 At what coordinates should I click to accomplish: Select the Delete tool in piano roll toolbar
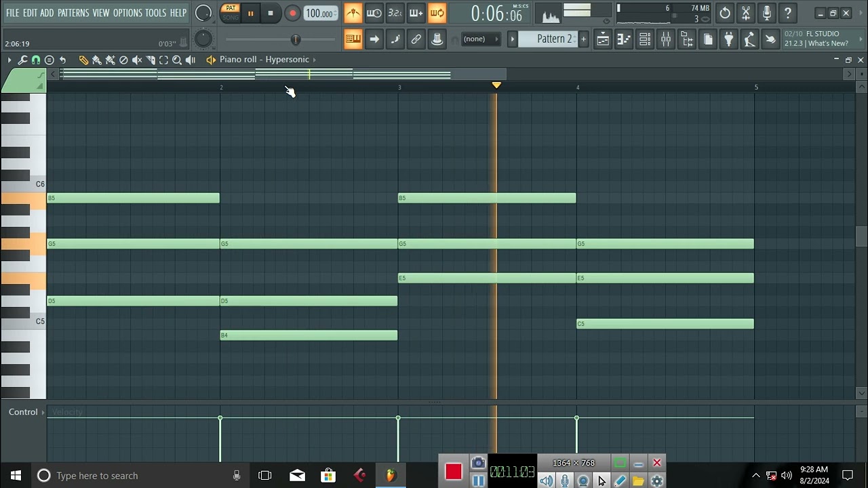(x=123, y=60)
